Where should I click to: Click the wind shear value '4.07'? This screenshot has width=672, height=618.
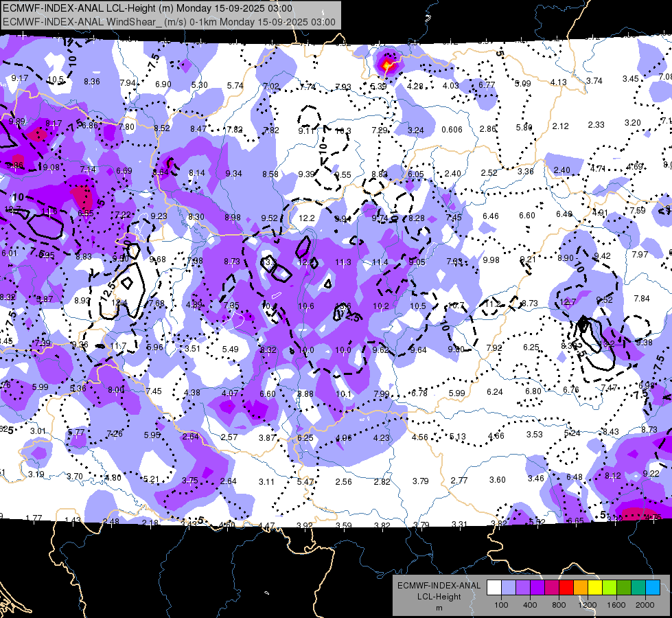coord(230,393)
